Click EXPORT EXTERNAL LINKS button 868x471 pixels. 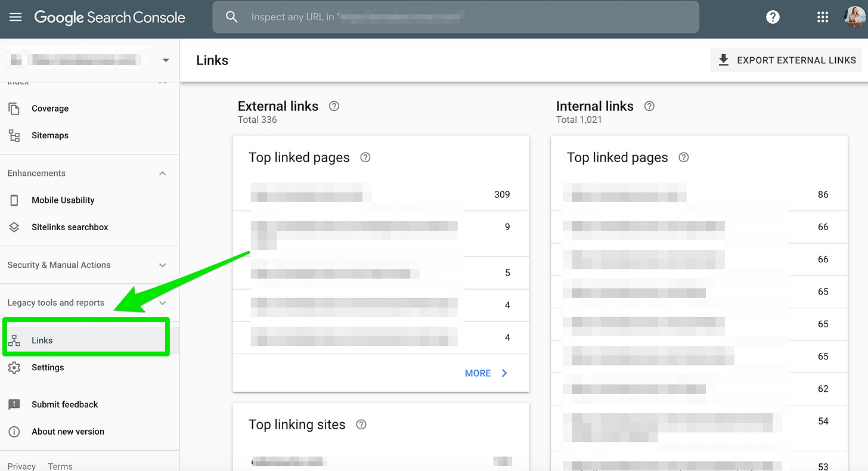pyautogui.click(x=785, y=60)
